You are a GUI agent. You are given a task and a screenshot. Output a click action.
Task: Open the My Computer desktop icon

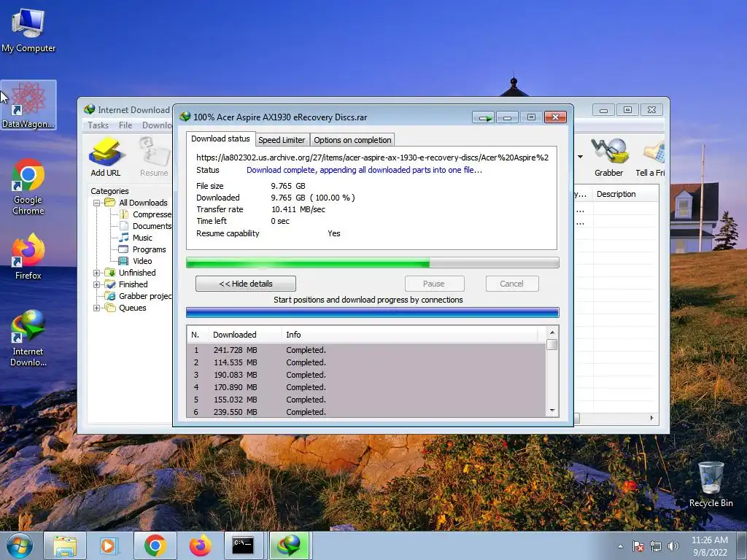tap(28, 29)
